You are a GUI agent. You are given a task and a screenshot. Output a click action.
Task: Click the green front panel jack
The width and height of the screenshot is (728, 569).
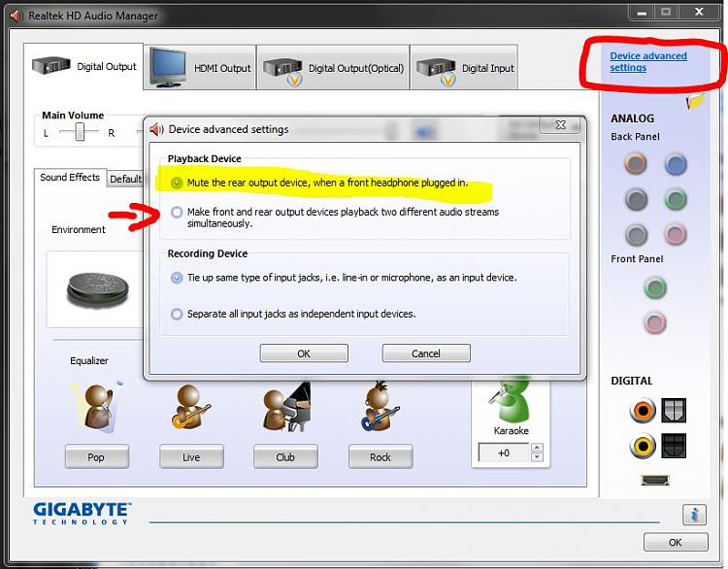coord(655,287)
